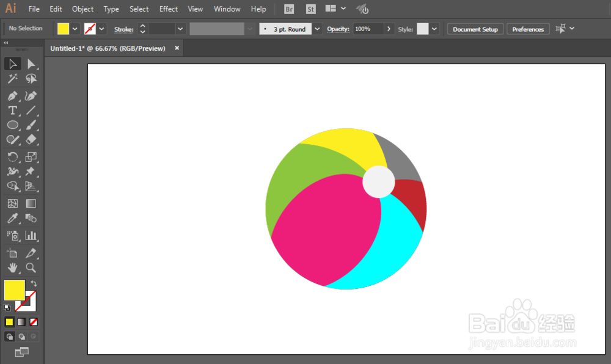The image size is (611, 364).
Task: Select the Lasso tool
Action: (31, 79)
